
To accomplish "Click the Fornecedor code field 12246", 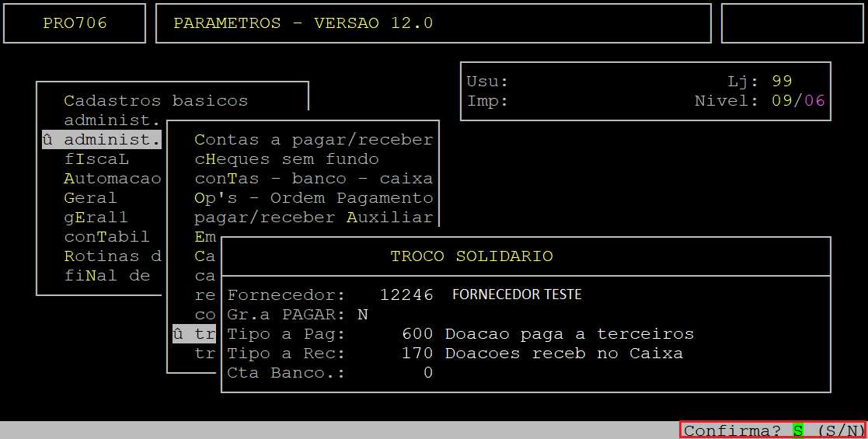I will pos(406,295).
